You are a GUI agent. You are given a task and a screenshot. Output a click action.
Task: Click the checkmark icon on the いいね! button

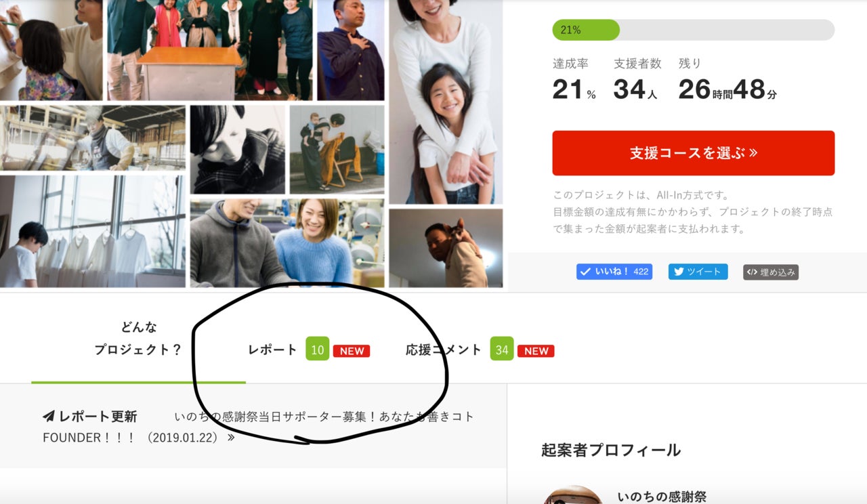click(x=585, y=272)
